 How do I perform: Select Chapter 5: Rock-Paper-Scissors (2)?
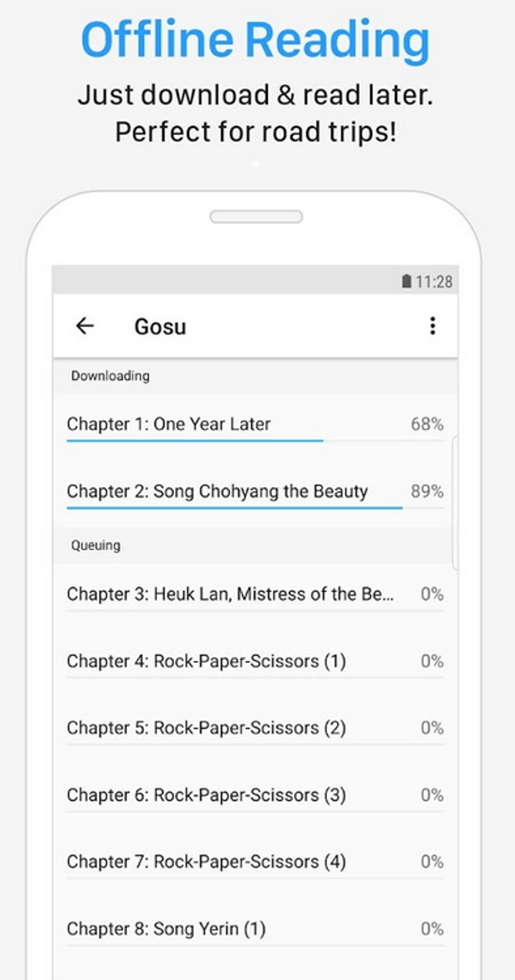pyautogui.click(x=206, y=728)
